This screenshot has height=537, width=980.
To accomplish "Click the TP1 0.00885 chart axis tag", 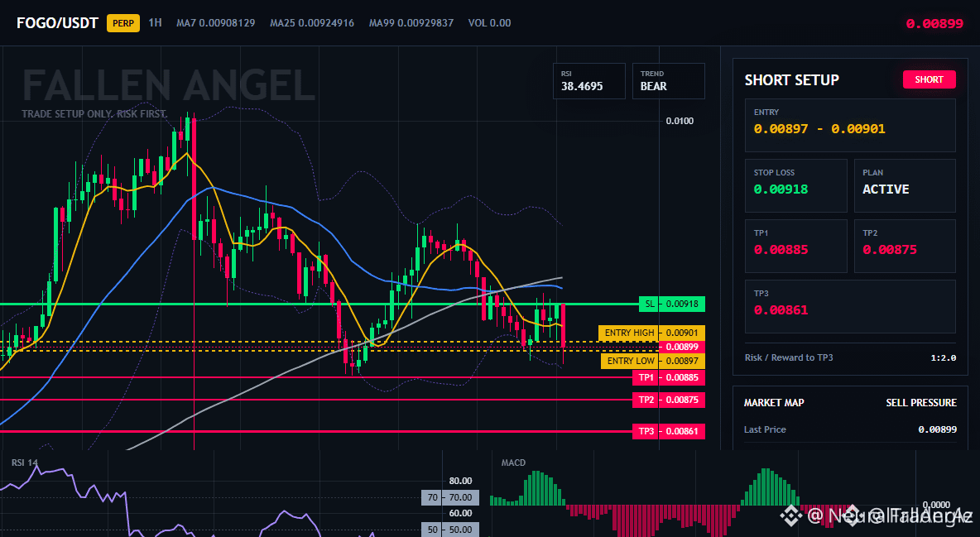I will click(x=669, y=377).
